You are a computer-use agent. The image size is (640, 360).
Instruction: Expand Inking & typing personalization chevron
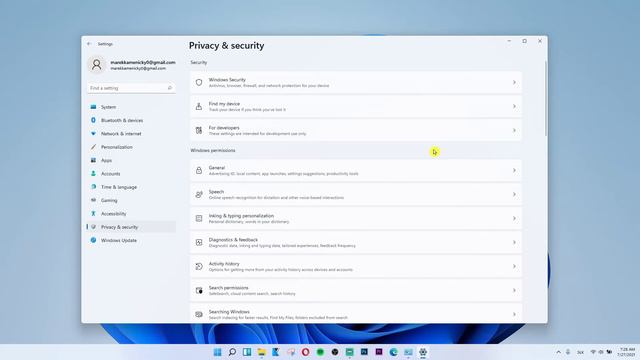coord(514,218)
